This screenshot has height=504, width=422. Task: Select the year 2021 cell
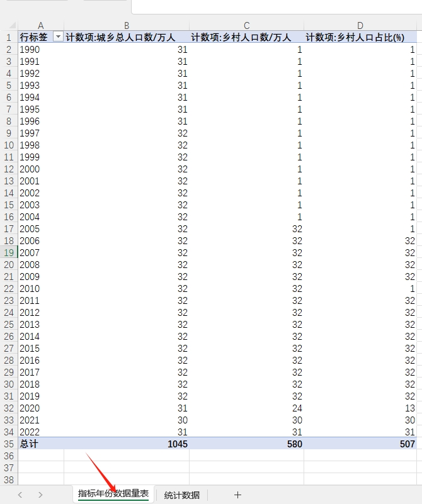click(x=41, y=420)
